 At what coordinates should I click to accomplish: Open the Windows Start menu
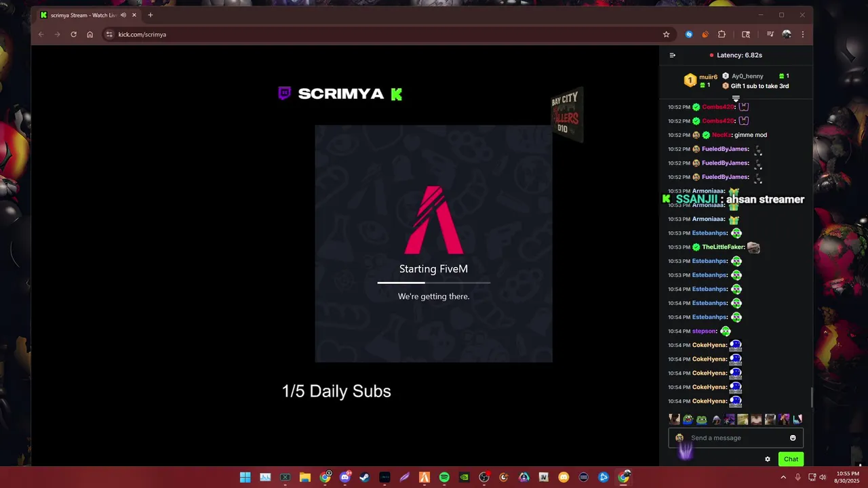tap(245, 477)
